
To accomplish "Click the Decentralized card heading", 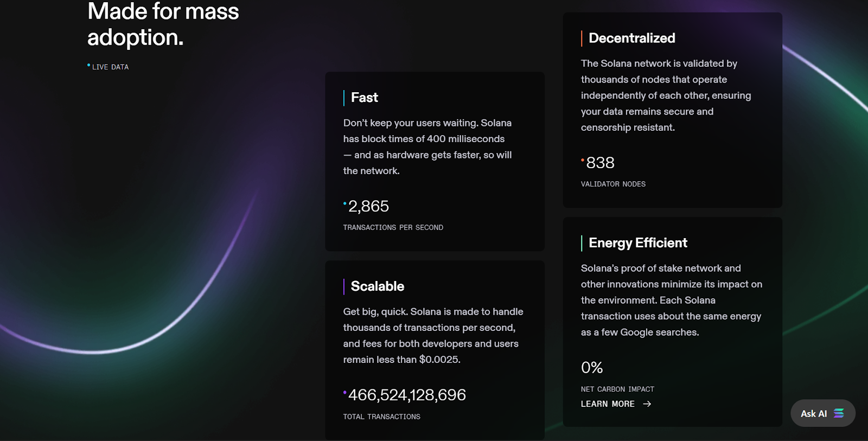I will coord(632,39).
